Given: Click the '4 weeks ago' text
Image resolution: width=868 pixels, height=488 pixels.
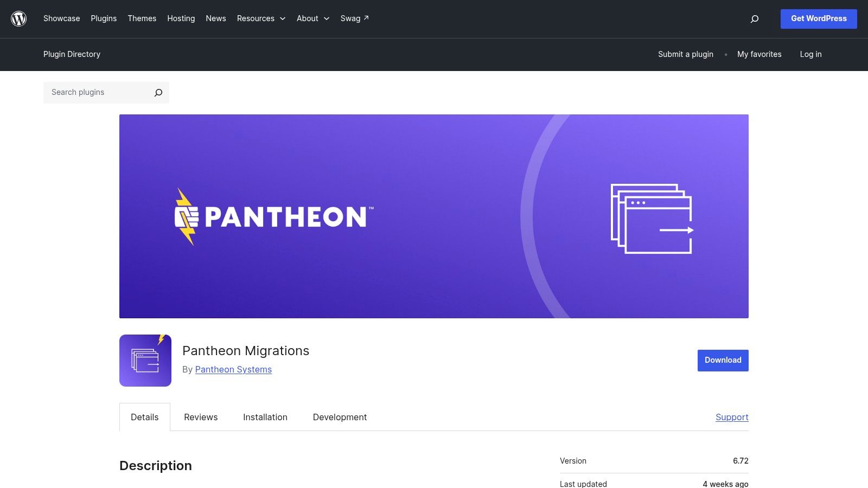Looking at the screenshot, I should (725, 484).
